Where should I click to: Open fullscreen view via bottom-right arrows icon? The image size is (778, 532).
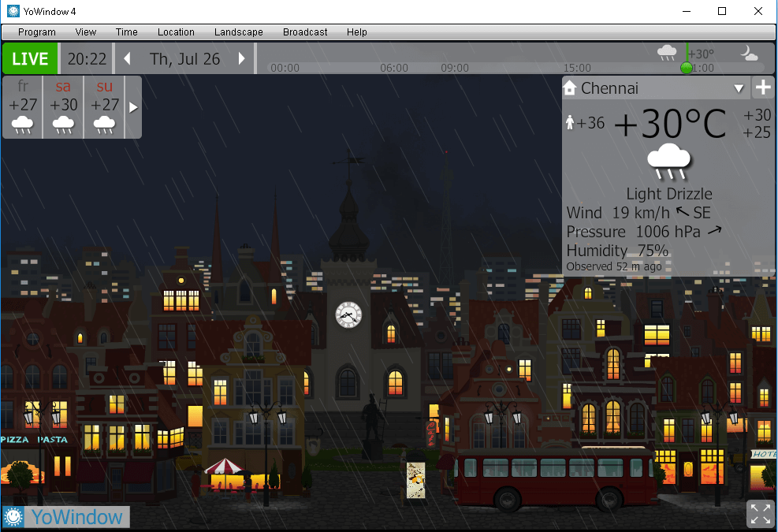pos(760,514)
